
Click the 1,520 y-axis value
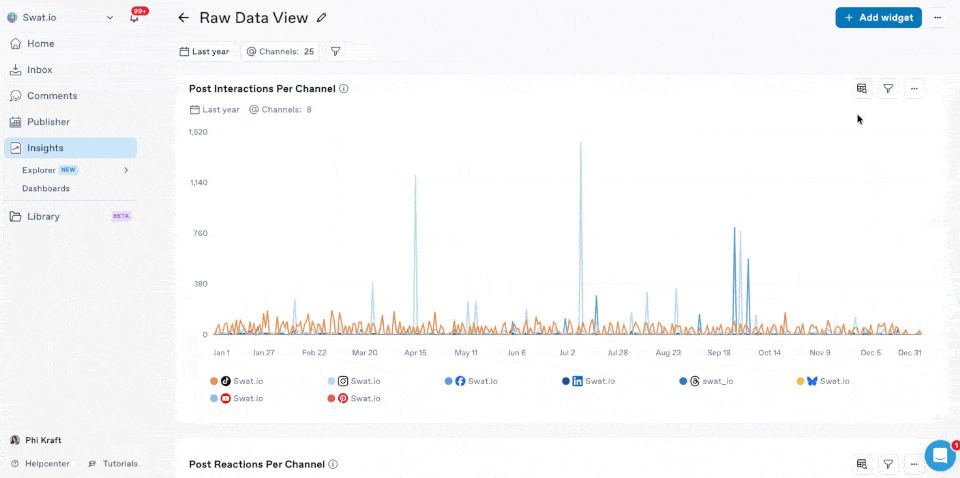point(198,132)
